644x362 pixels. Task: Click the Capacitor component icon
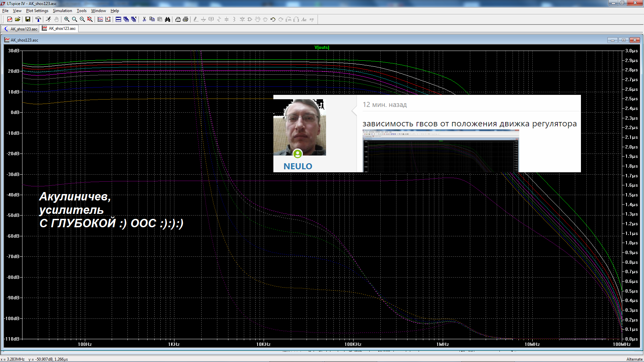pos(226,19)
